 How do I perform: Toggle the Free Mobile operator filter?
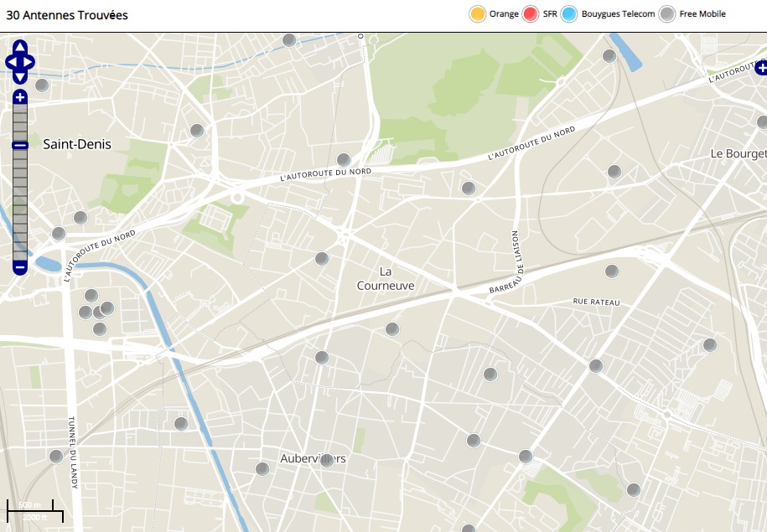click(667, 14)
